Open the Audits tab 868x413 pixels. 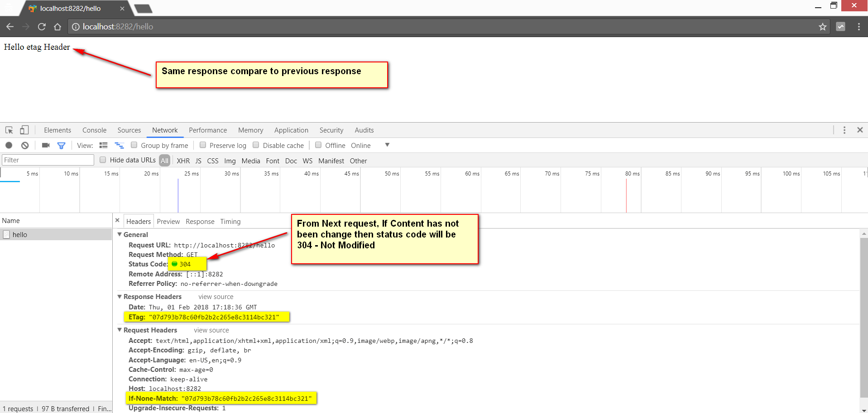(364, 130)
